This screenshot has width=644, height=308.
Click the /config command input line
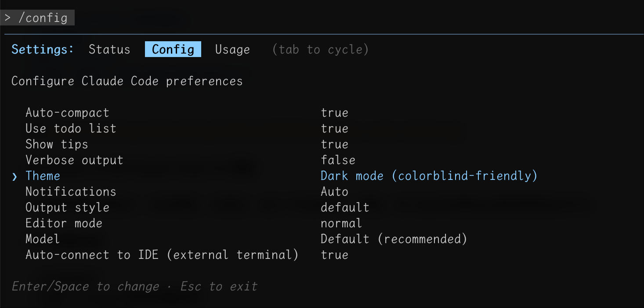40,18
